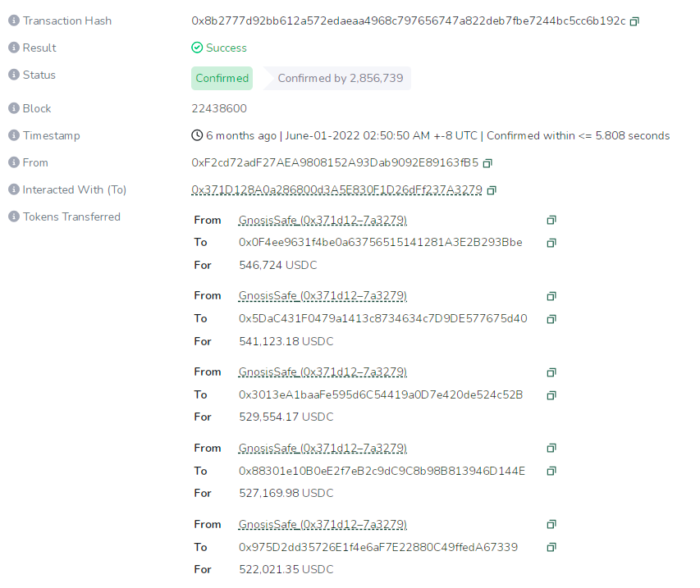The width and height of the screenshot is (700, 588).
Task: Show info for Tokens Transferred
Action: click(14, 217)
